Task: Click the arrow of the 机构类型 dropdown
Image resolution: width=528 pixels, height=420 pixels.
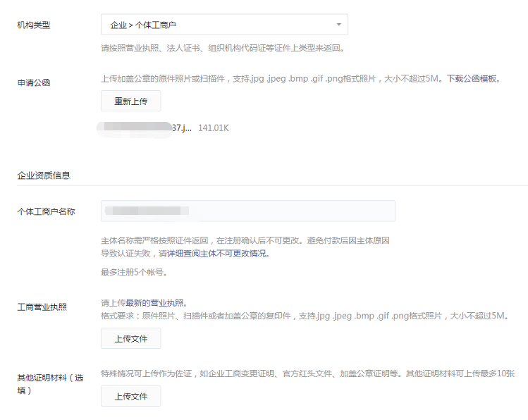Action: [x=339, y=25]
